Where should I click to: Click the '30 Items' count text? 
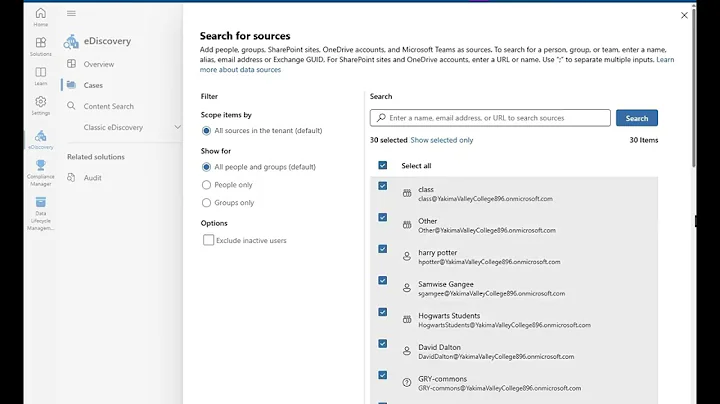point(643,140)
